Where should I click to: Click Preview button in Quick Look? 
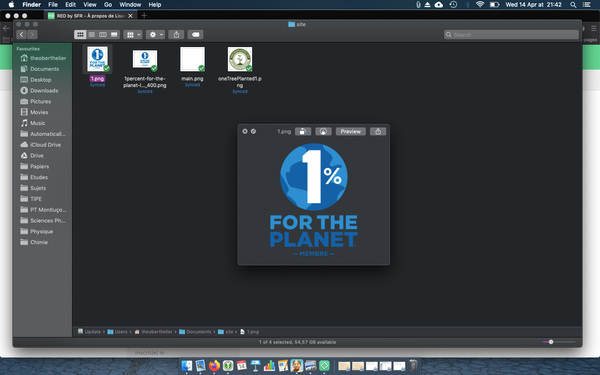(x=351, y=131)
